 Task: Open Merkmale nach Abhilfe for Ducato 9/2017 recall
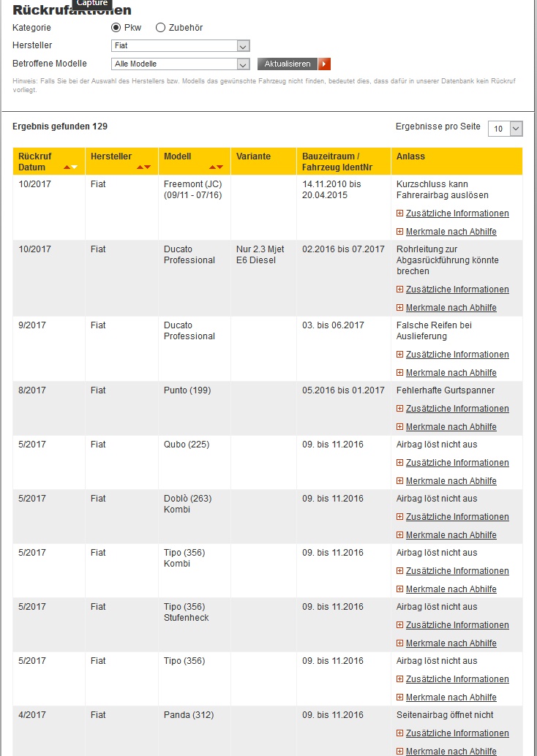[x=451, y=373]
